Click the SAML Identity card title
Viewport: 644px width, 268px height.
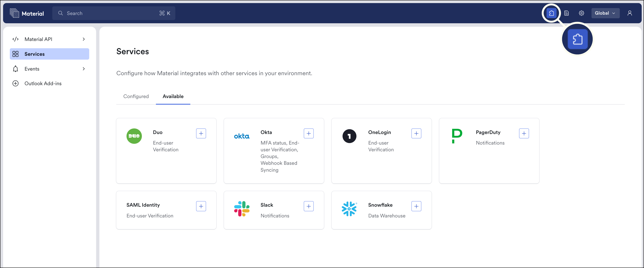[143, 205]
